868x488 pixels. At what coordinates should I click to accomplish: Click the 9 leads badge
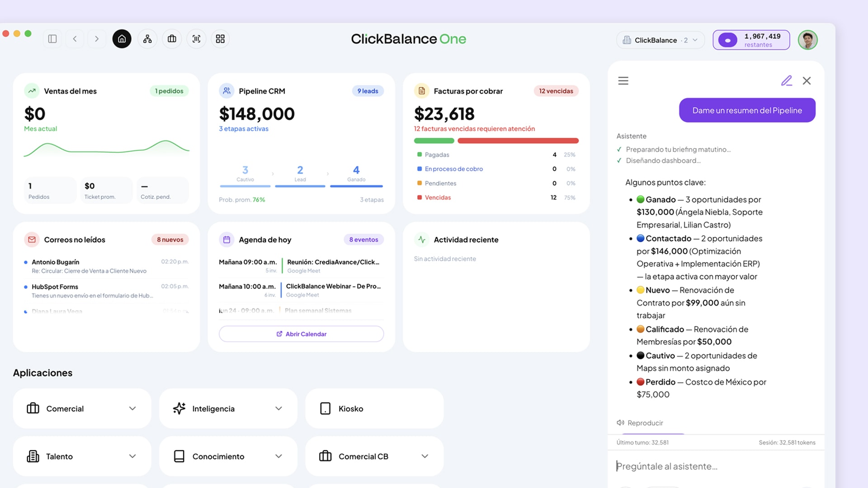(368, 91)
